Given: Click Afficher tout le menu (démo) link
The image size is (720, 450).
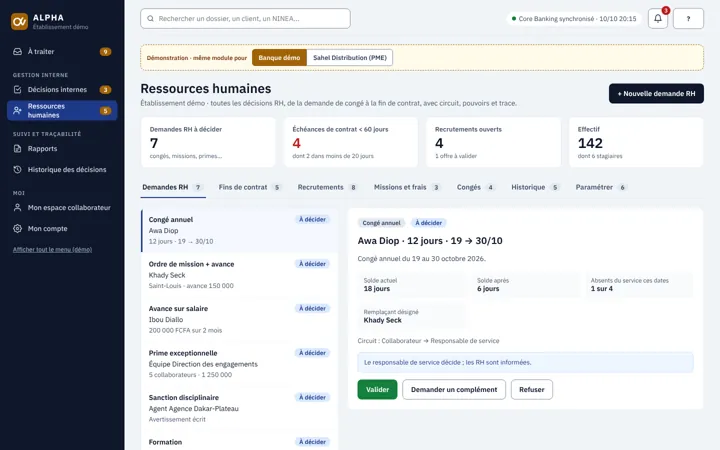Looking at the screenshot, I should [52, 249].
